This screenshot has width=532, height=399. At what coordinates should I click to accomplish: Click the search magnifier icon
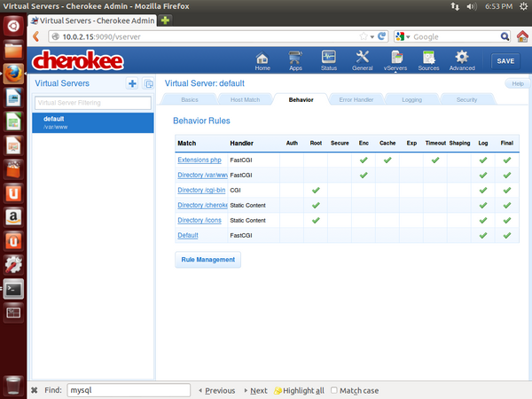point(505,36)
